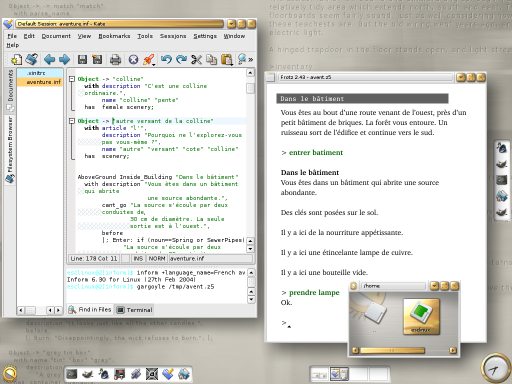Collapse the "colline" Object code block
Image resolution: width=512 pixels, height=384 pixels.
[x=72, y=79]
